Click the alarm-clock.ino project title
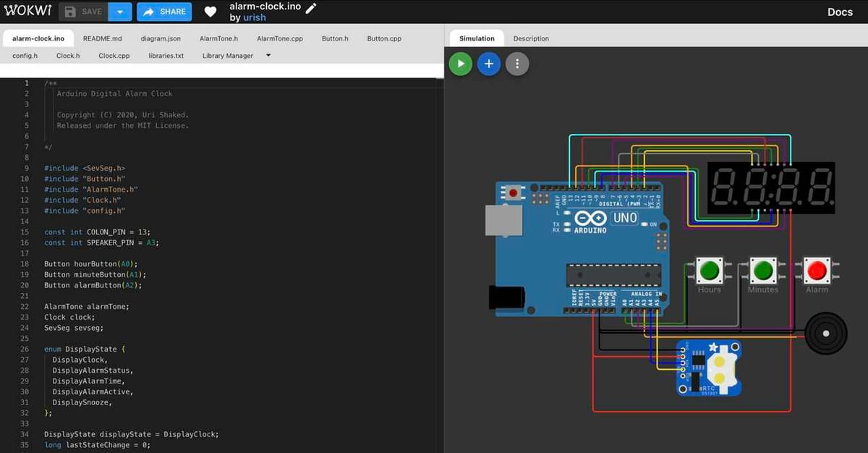Screen dimensions: 868x453 point(265,7)
